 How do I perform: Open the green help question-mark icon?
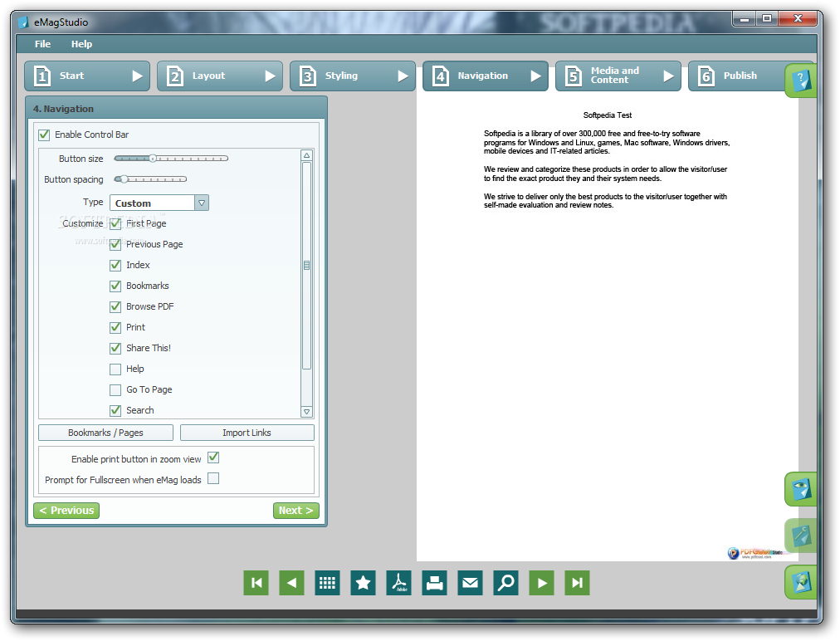801,81
